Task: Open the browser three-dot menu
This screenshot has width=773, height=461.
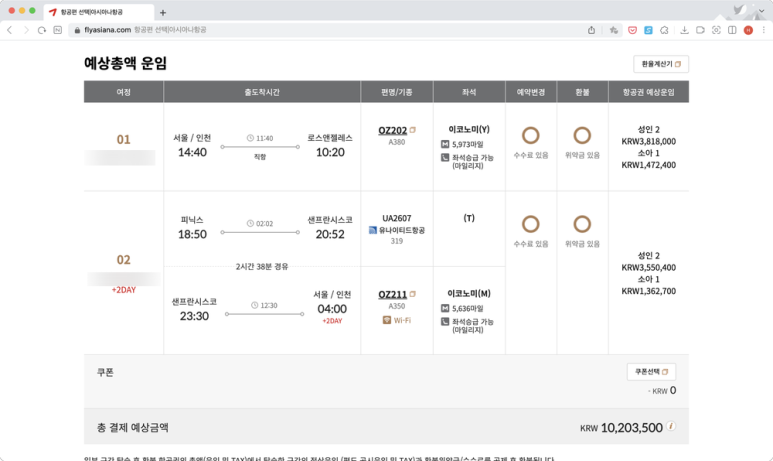Action: click(764, 30)
